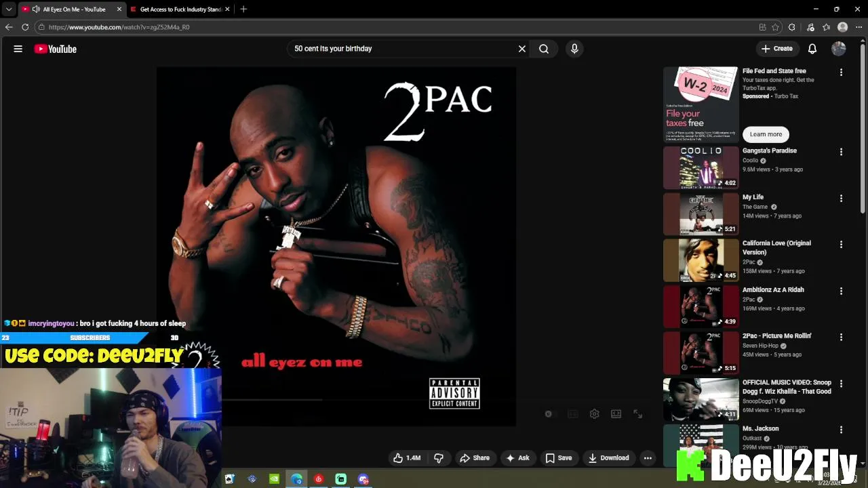Switch to theater mode
Image resolution: width=868 pixels, height=488 pixels.
616,414
